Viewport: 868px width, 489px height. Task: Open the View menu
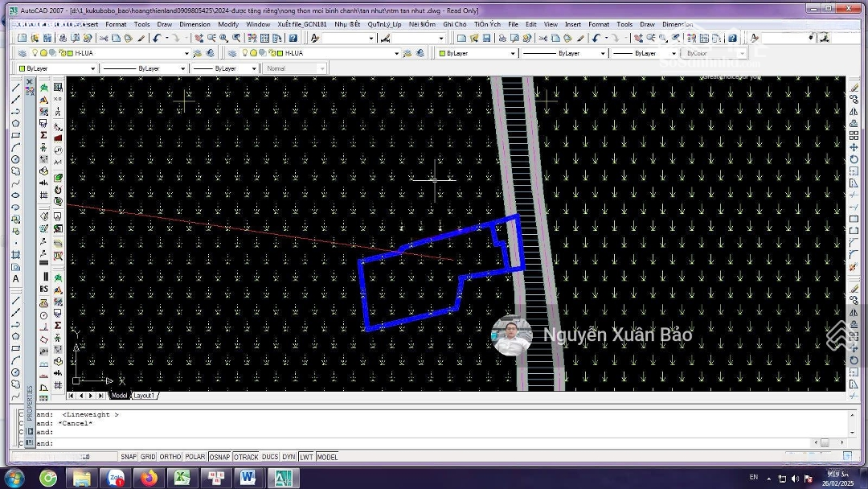pos(551,24)
